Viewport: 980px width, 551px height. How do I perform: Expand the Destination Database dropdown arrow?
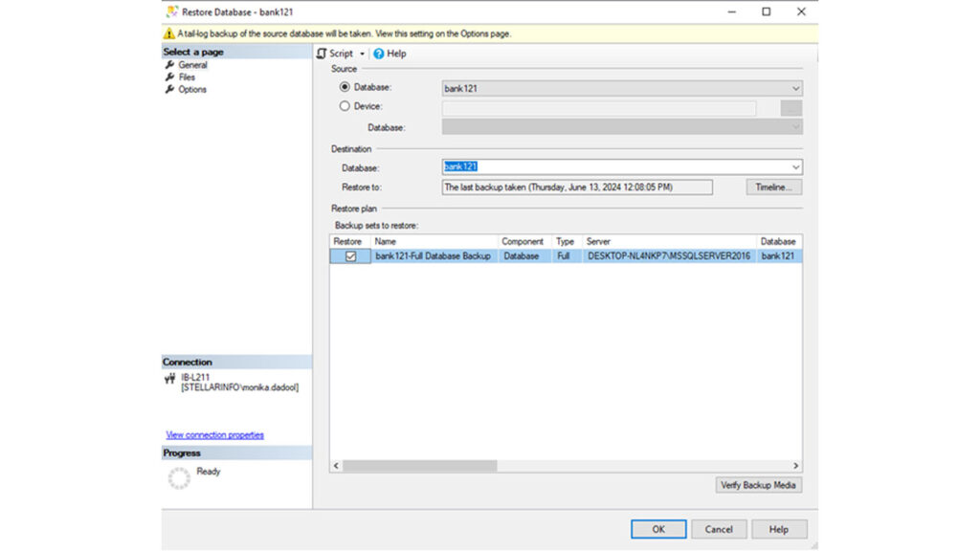795,167
